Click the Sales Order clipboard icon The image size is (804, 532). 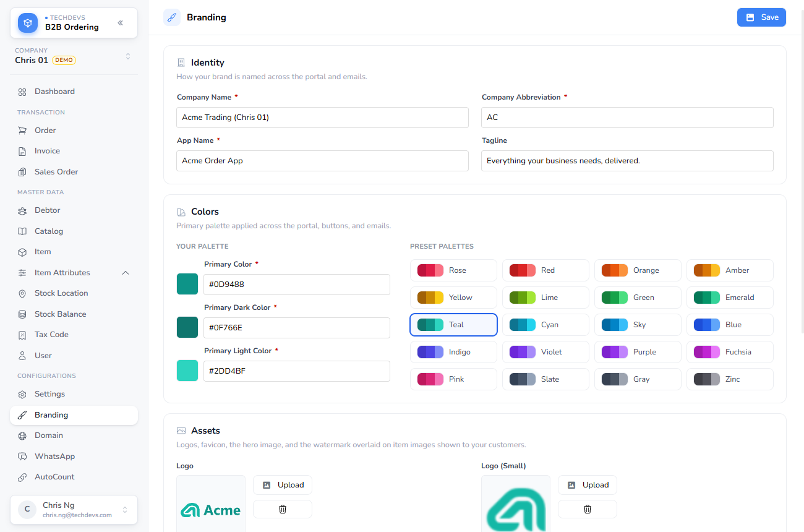click(x=22, y=172)
